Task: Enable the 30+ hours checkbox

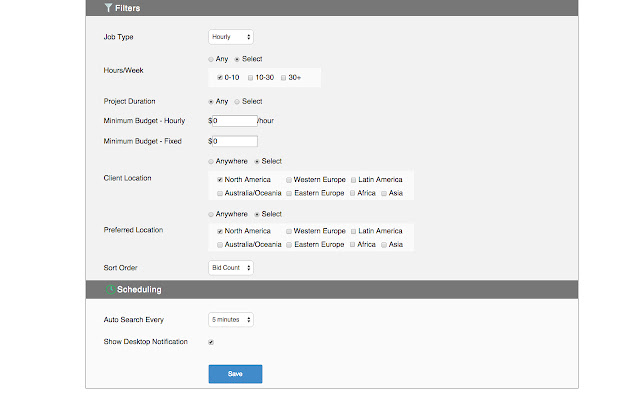Action: tap(284, 77)
